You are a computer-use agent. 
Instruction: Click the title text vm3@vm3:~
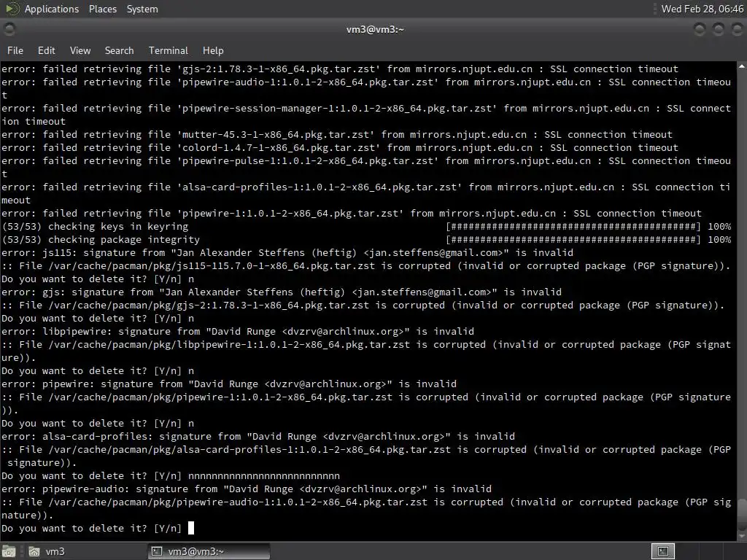point(375,29)
